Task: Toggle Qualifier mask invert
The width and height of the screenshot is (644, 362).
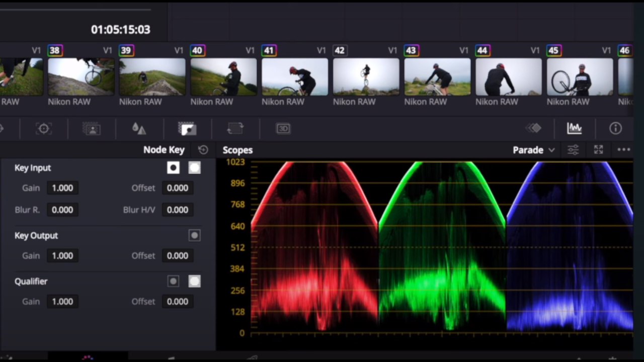Action: click(x=194, y=281)
